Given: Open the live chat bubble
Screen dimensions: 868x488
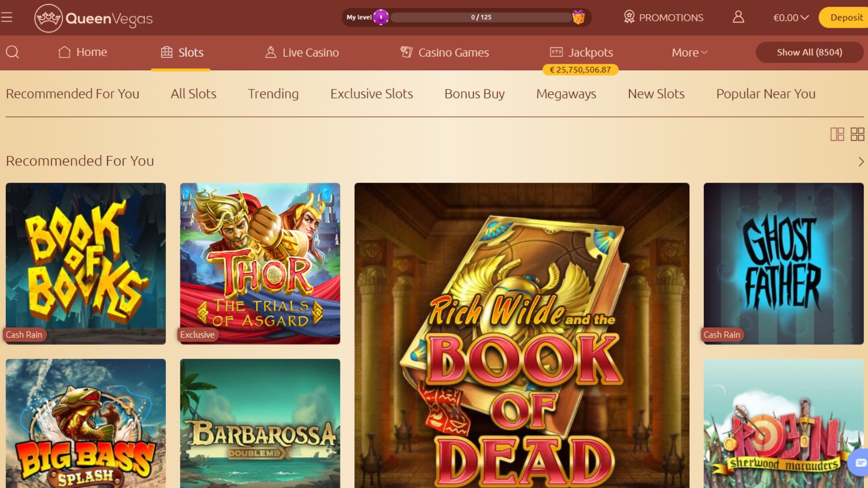Looking at the screenshot, I should tap(859, 462).
